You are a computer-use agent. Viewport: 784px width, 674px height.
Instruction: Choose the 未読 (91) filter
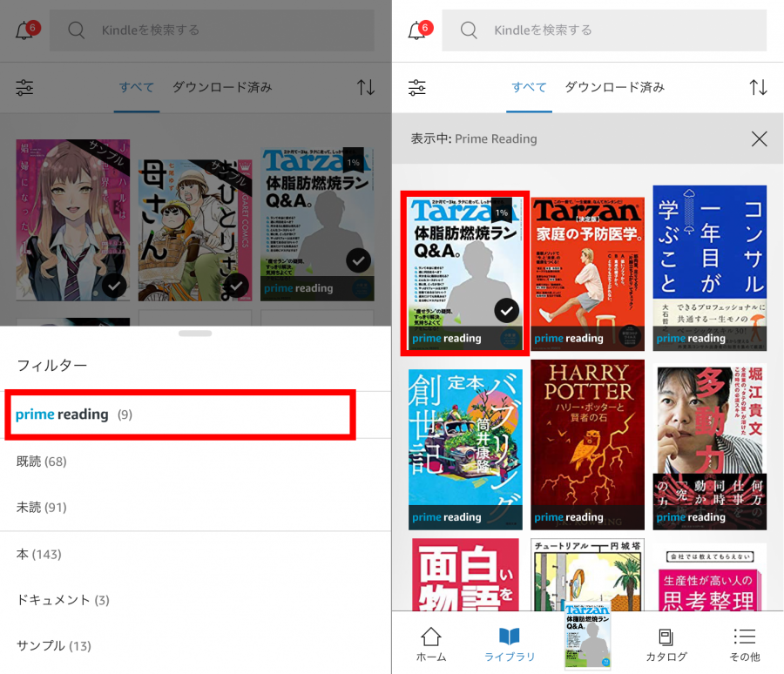click(195, 508)
